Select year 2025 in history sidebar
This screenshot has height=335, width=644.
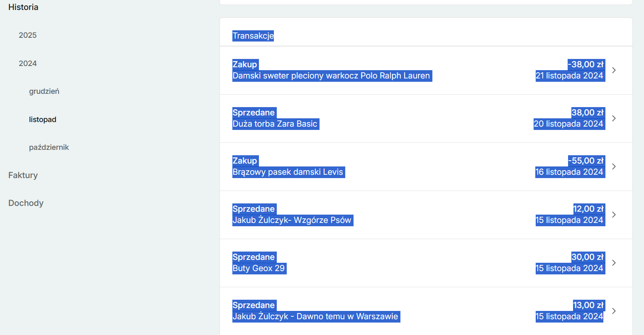coord(28,35)
